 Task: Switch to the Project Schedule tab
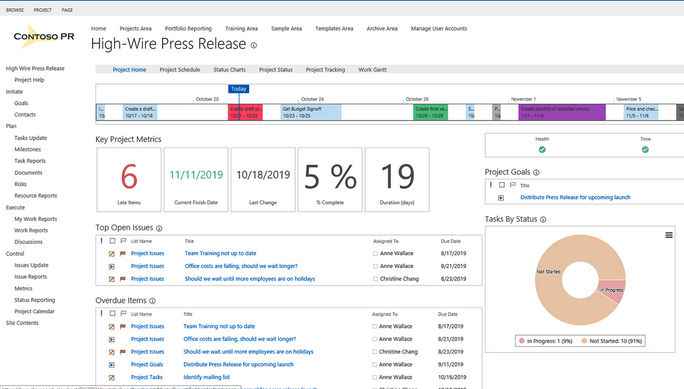(180, 69)
